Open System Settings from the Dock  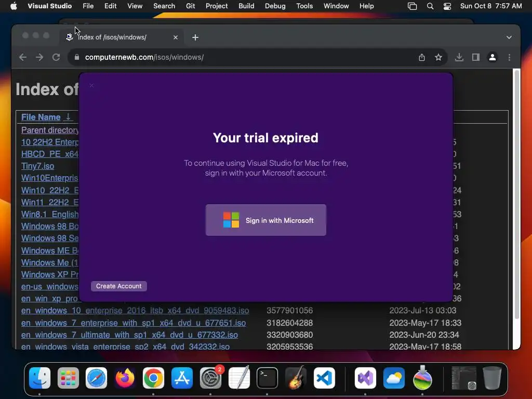pyautogui.click(x=210, y=378)
